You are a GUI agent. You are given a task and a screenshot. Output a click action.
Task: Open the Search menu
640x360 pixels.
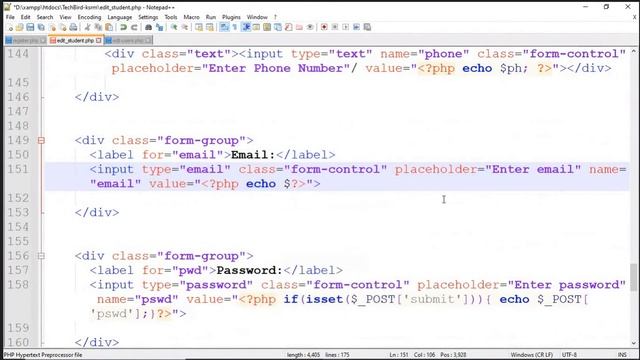45,17
